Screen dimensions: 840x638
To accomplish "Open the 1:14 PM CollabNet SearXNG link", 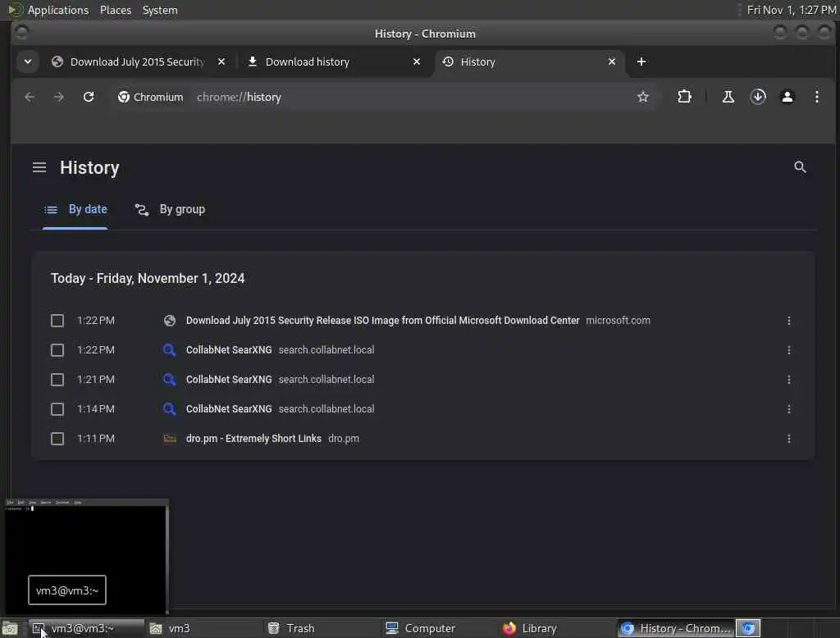I will 229,408.
